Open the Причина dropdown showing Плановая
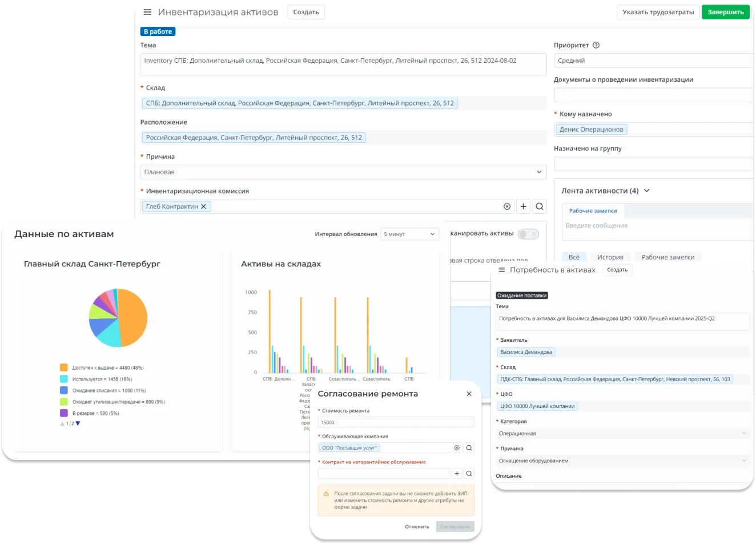This screenshot has height=544, width=756. (x=343, y=172)
